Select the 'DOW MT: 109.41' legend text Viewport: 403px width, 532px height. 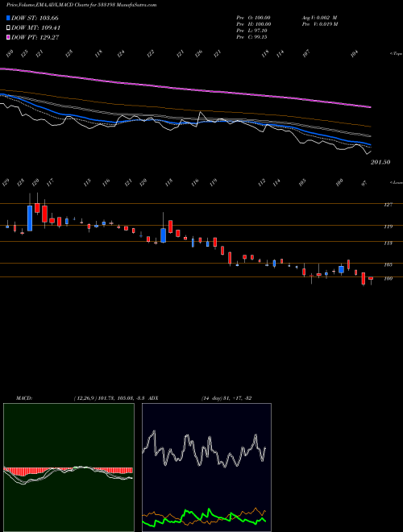(x=36, y=28)
